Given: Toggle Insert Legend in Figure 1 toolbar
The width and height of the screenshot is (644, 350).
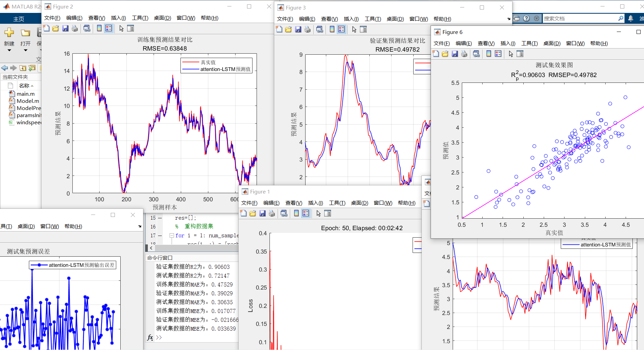Looking at the screenshot, I should (x=306, y=214).
